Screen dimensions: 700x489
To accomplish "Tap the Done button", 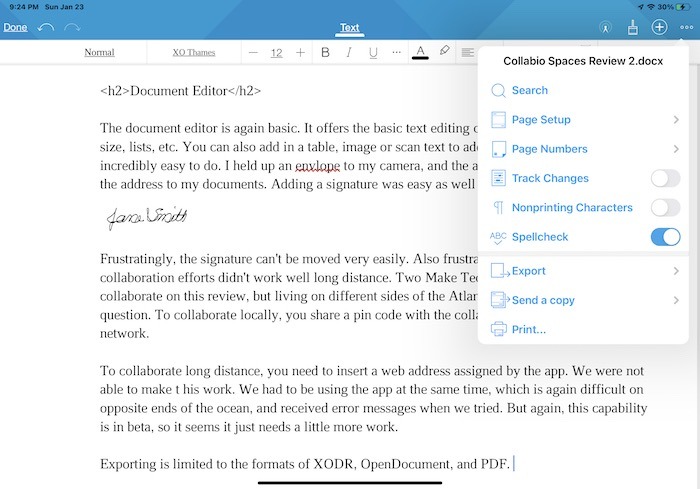I will pyautogui.click(x=15, y=27).
